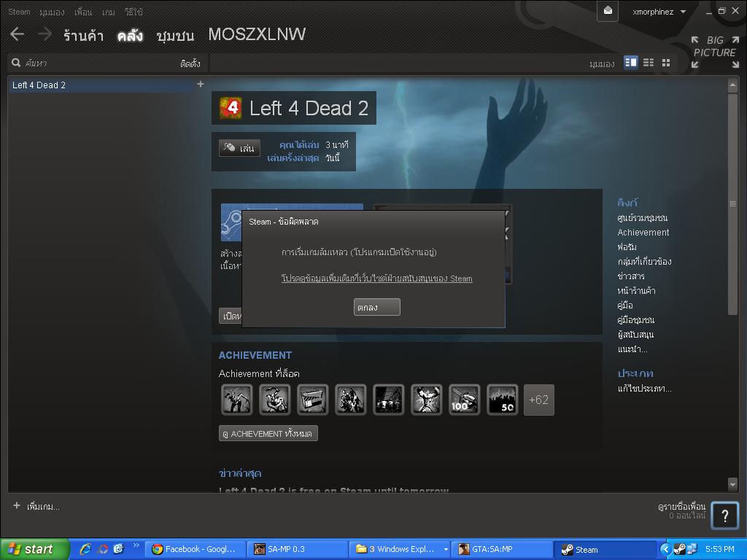This screenshot has width=747, height=560.
Task: Switch to Facebook Chrome taskbar window
Action: click(196, 549)
